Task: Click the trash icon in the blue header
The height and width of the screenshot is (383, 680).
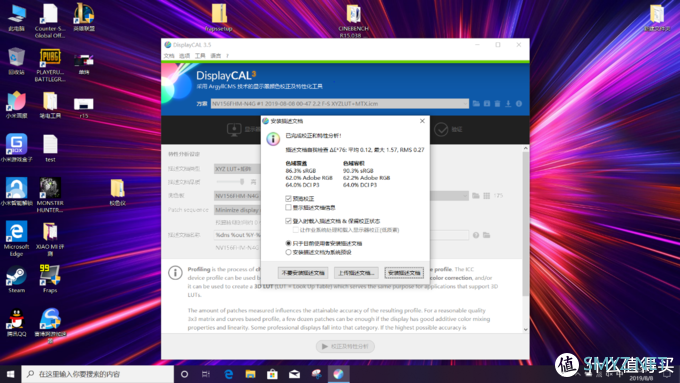Action: [497, 104]
